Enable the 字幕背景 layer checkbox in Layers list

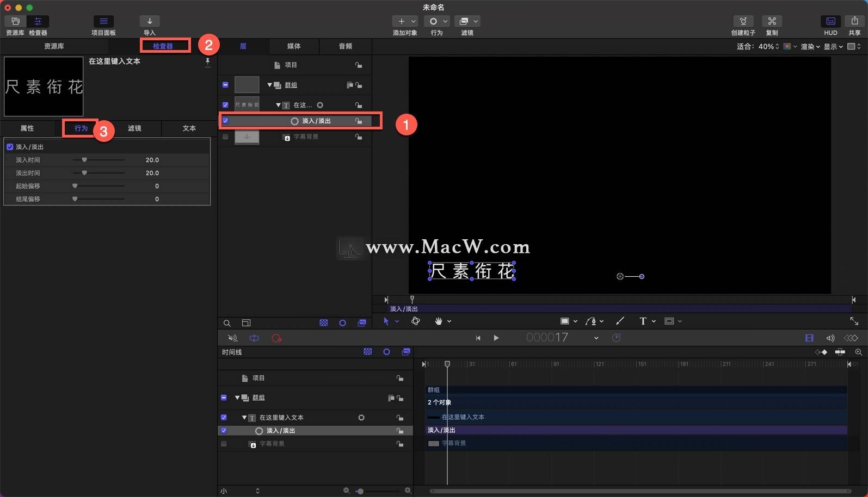(x=225, y=136)
